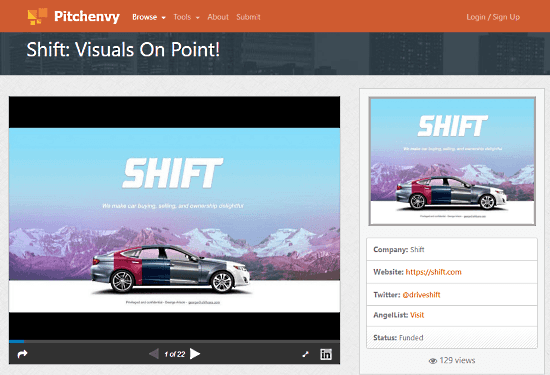This screenshot has width=550, height=375.
Task: Click the Shift deck thumbnail image
Action: click(452, 161)
